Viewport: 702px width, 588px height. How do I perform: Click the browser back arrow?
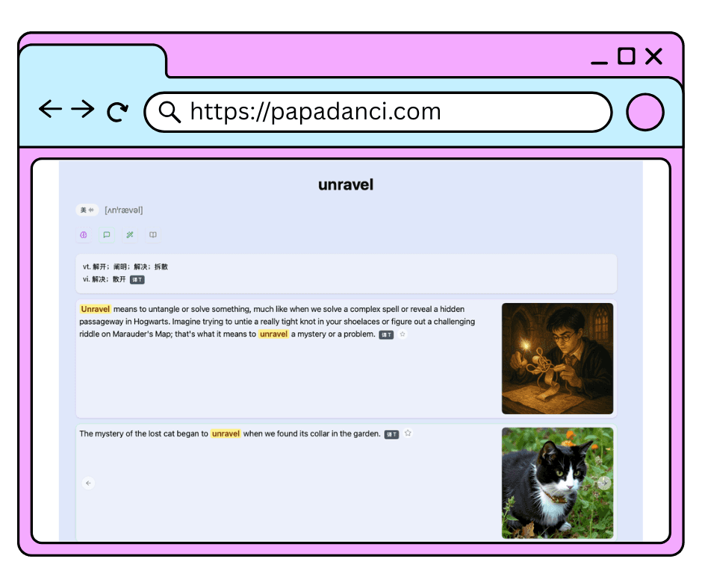(50, 110)
